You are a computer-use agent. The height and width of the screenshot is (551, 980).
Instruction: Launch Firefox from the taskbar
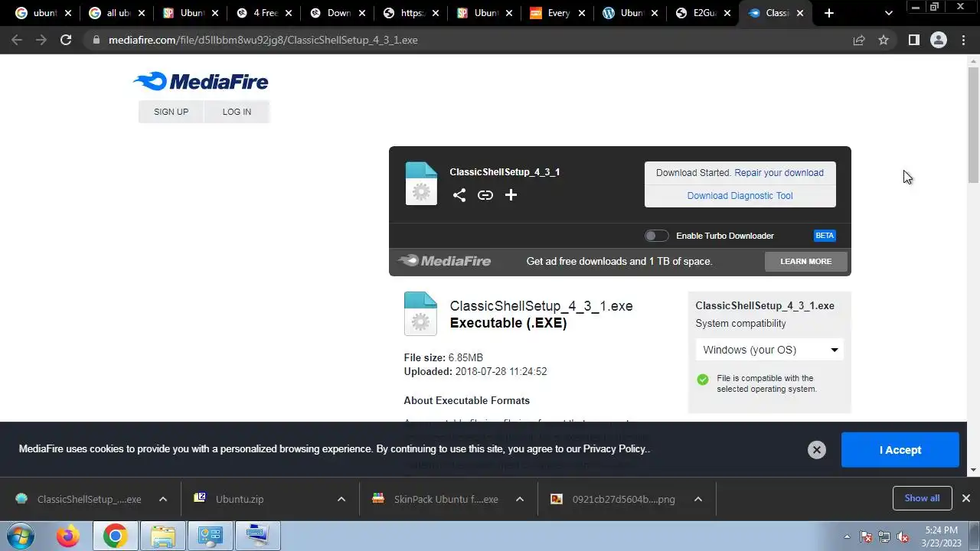67,536
